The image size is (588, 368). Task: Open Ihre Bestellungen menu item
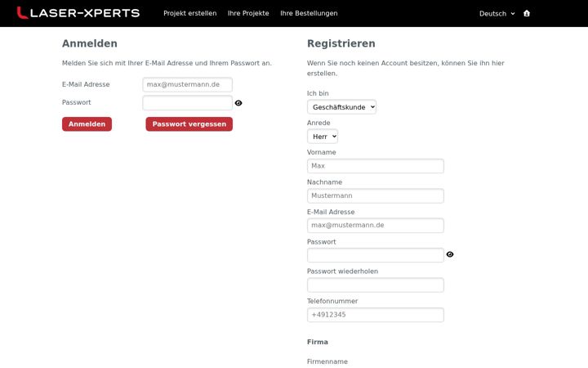[309, 13]
